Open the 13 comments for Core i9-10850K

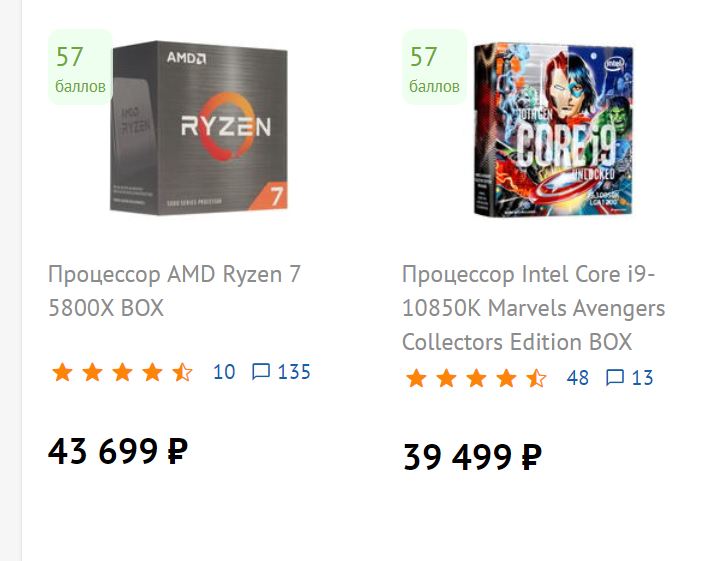642,378
